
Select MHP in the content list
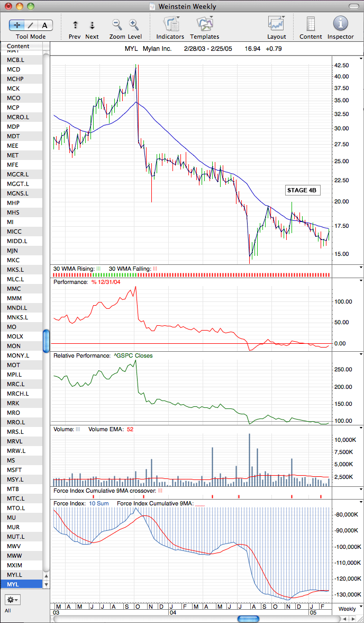(x=21, y=202)
